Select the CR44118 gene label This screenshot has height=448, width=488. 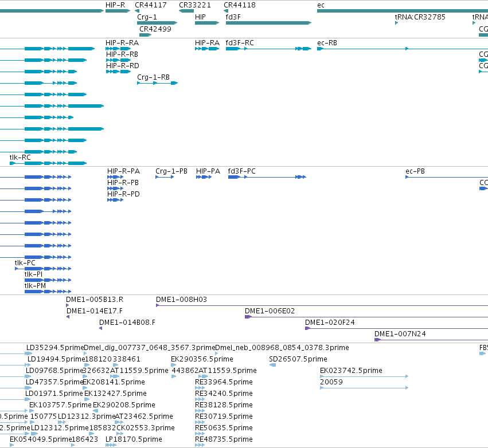tap(240, 5)
